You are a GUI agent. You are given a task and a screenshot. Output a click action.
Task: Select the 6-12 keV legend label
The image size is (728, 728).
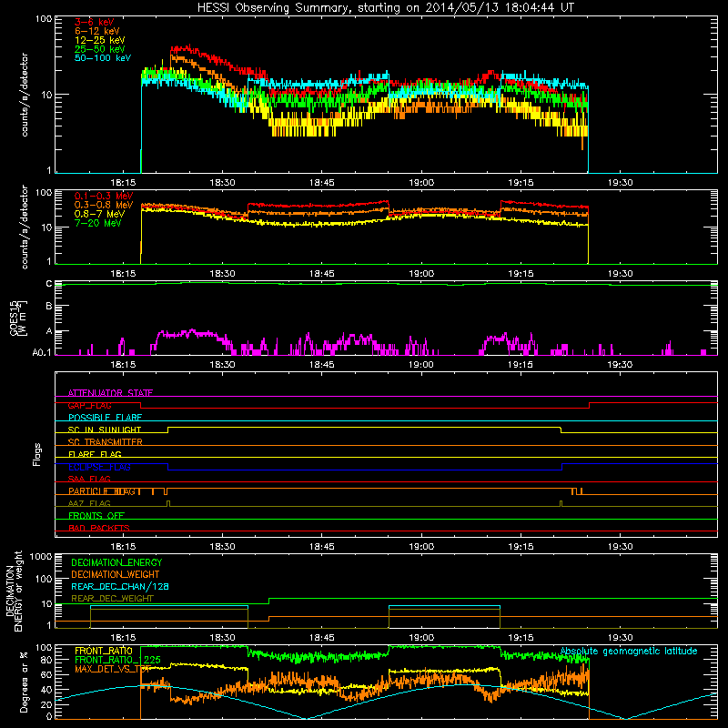pyautogui.click(x=97, y=31)
